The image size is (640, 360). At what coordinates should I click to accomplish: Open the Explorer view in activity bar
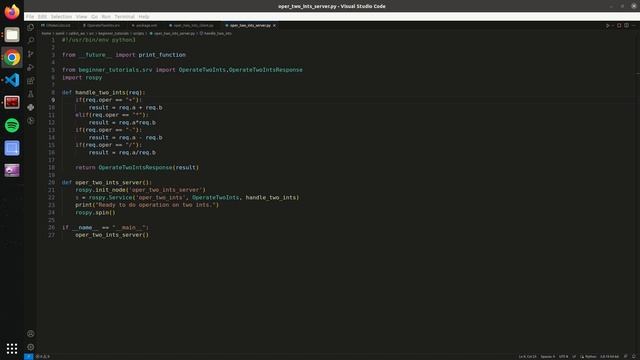click(31, 27)
